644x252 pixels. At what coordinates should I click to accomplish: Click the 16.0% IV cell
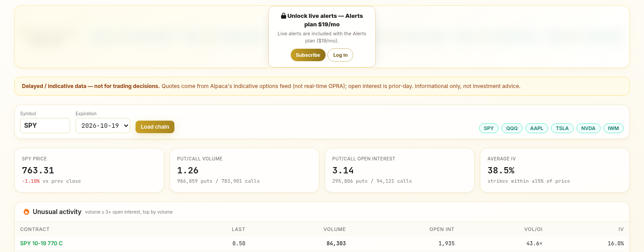coord(616,244)
